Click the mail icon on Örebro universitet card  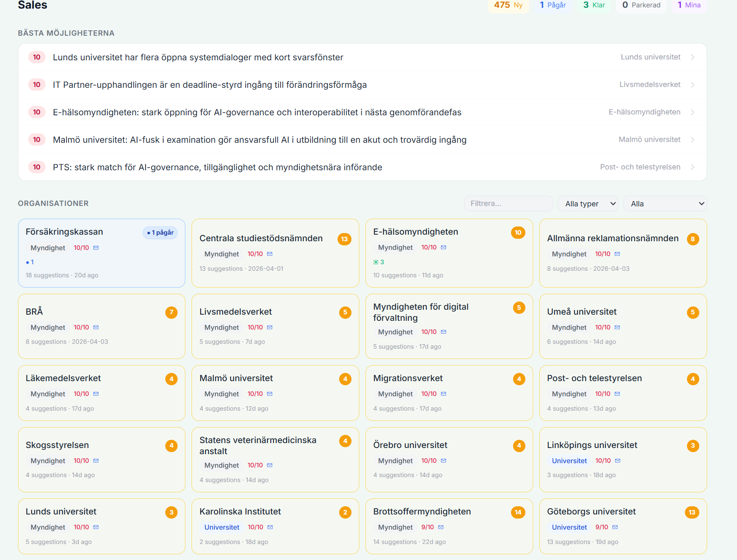[444, 461]
